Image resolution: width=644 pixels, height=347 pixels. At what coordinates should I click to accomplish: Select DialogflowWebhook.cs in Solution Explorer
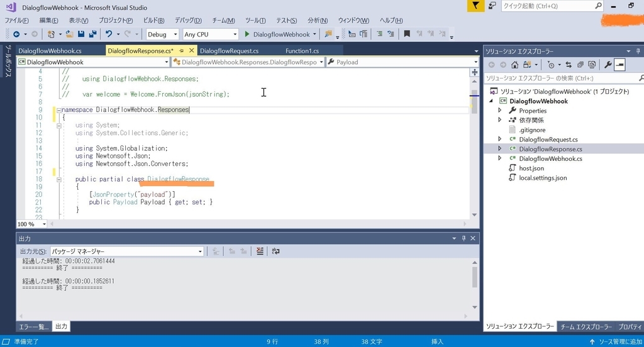pyautogui.click(x=550, y=158)
